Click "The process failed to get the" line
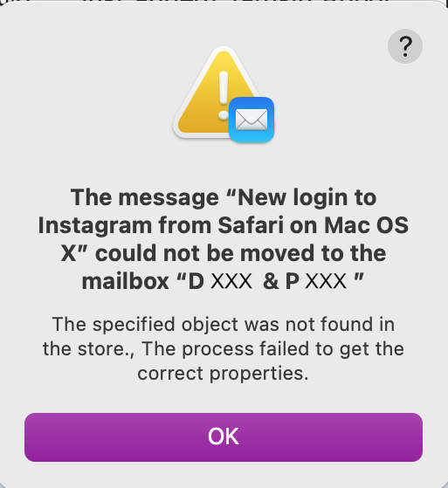 point(273,348)
